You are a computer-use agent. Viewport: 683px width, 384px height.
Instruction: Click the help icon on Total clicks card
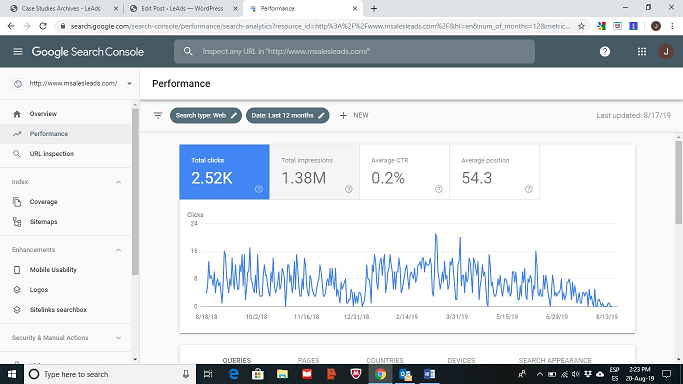pos(259,189)
